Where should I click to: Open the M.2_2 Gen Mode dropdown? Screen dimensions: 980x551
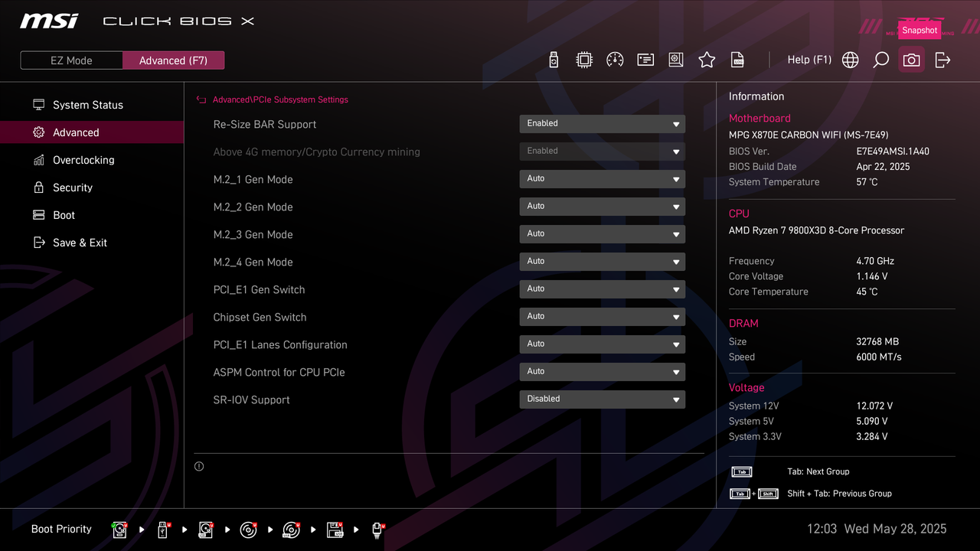point(602,207)
